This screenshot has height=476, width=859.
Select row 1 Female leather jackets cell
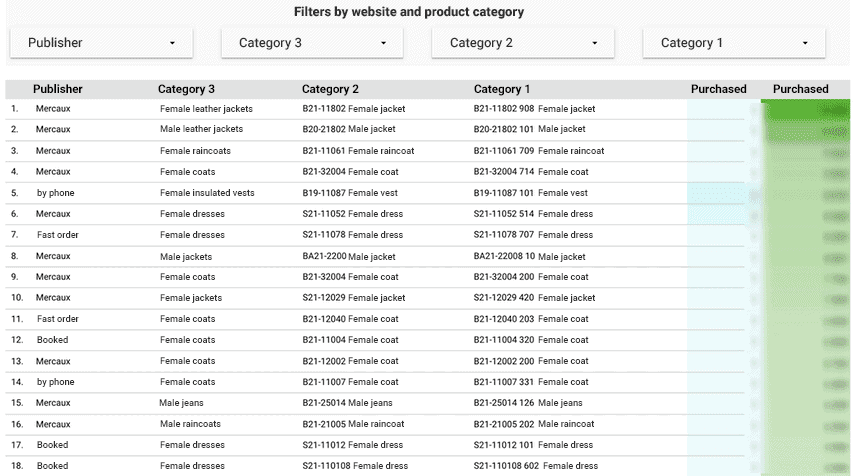point(206,108)
